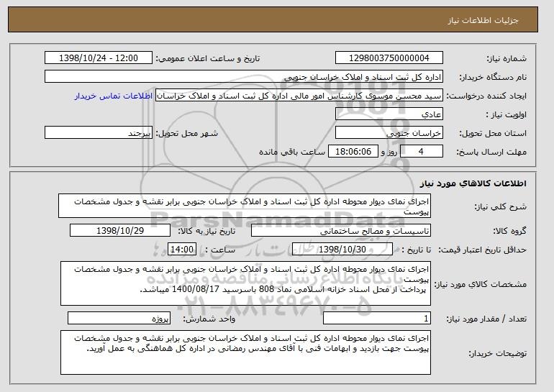
Task: Click the label 'ایجاد کننده درخواست:'
Action: (x=486, y=96)
